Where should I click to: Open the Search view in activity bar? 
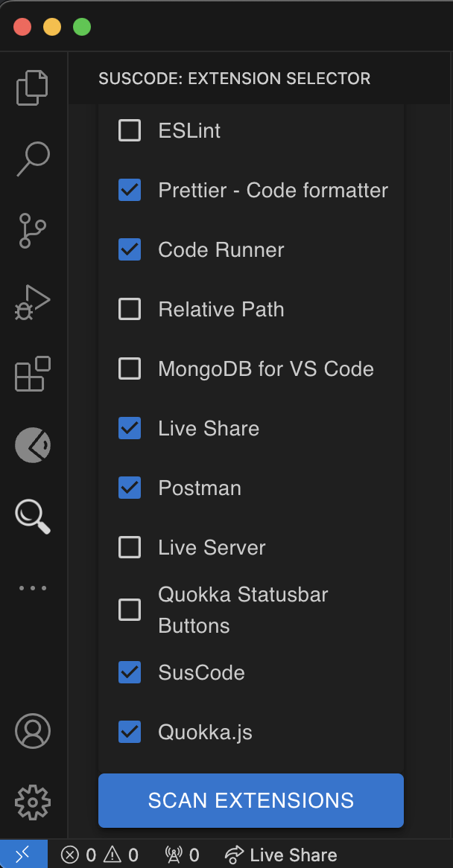point(33,159)
